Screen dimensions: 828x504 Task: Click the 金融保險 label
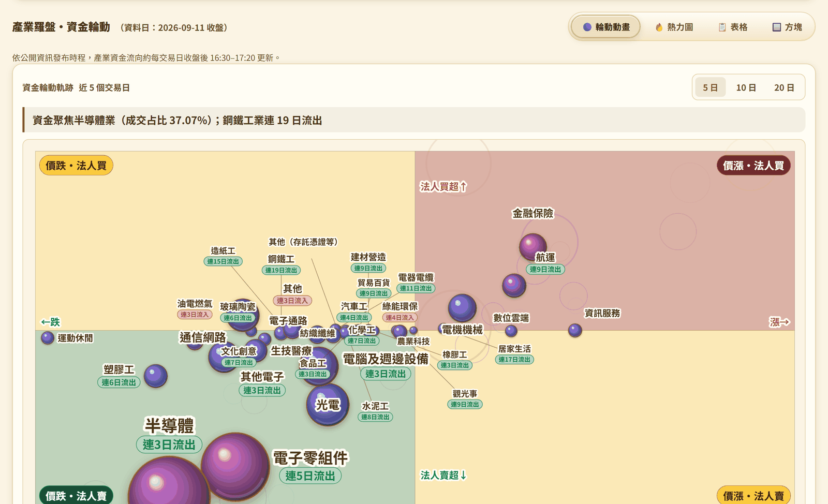(x=533, y=213)
